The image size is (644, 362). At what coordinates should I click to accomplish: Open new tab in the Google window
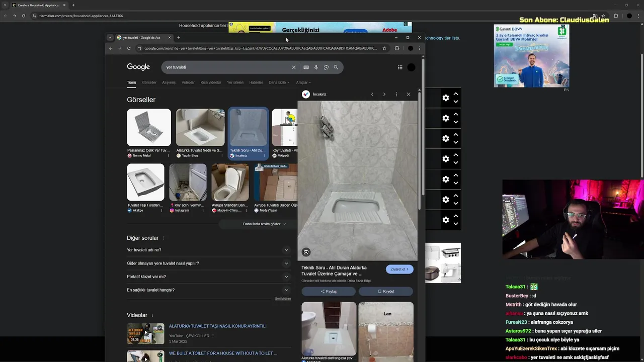pyautogui.click(x=179, y=38)
